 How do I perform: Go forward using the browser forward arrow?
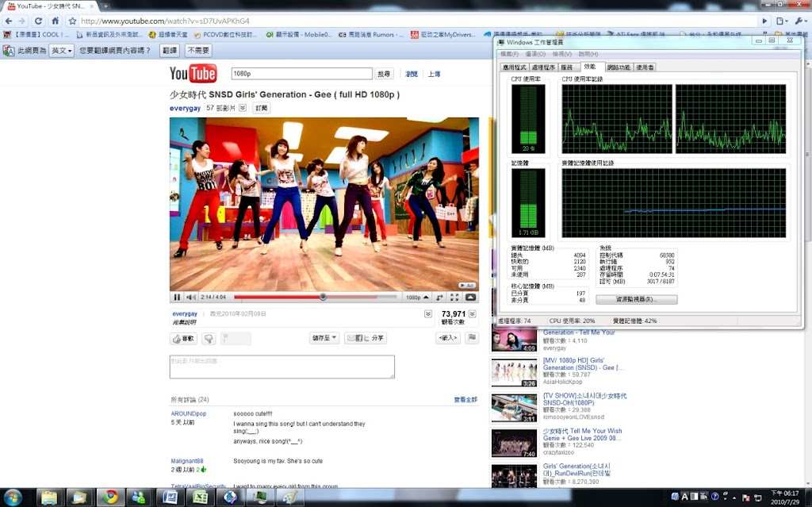21,21
